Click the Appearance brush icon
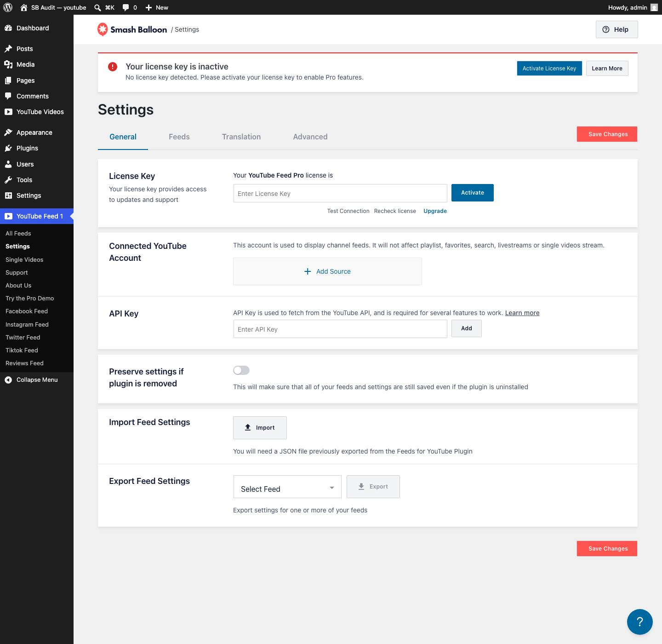Screen dimensions: 662x644 8,132
